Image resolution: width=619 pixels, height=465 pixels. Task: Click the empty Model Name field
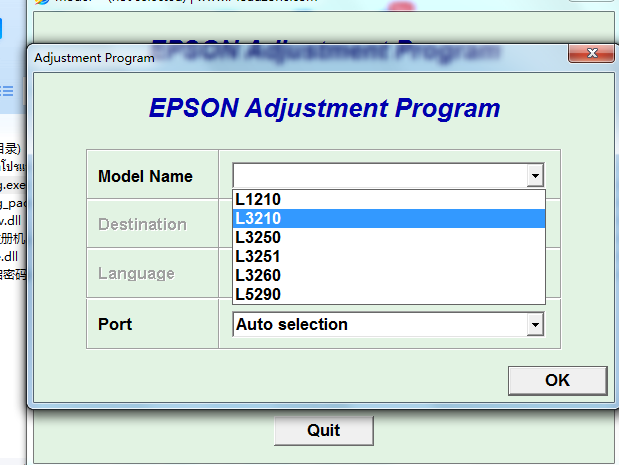380,175
